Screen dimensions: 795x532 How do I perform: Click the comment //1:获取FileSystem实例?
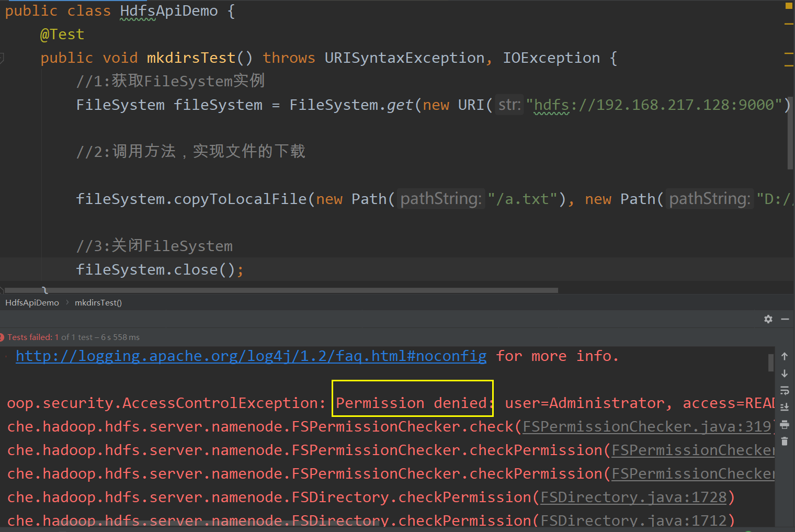tap(171, 81)
